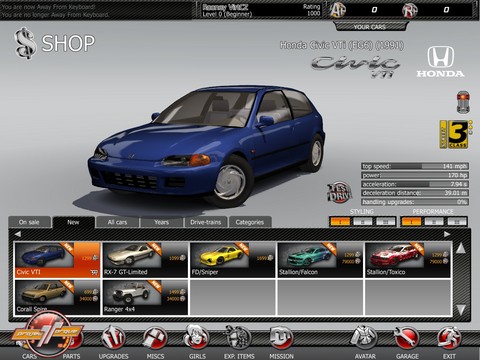Screen dimensions: 480x360
Task: Open the Miscs icon
Action: 155,337
